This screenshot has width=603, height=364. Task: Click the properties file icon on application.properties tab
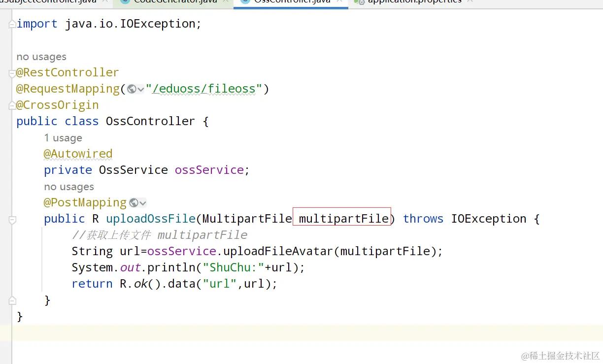point(359,2)
